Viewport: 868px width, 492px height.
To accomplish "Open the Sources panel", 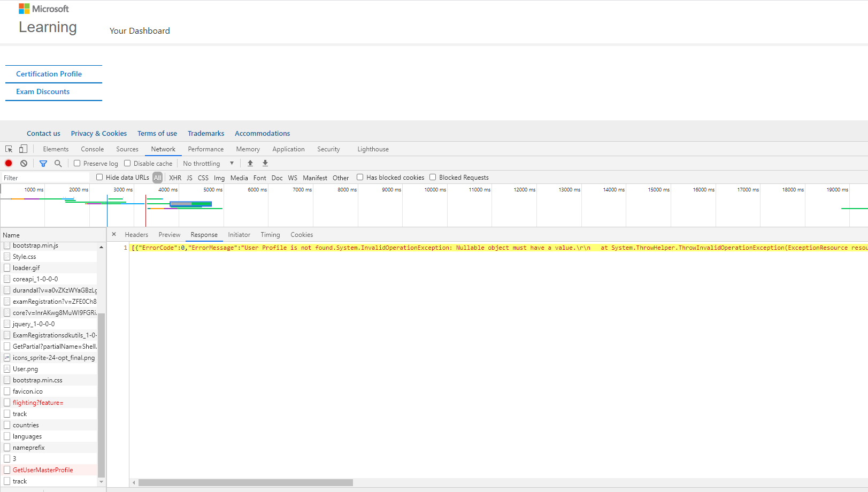I will [127, 149].
